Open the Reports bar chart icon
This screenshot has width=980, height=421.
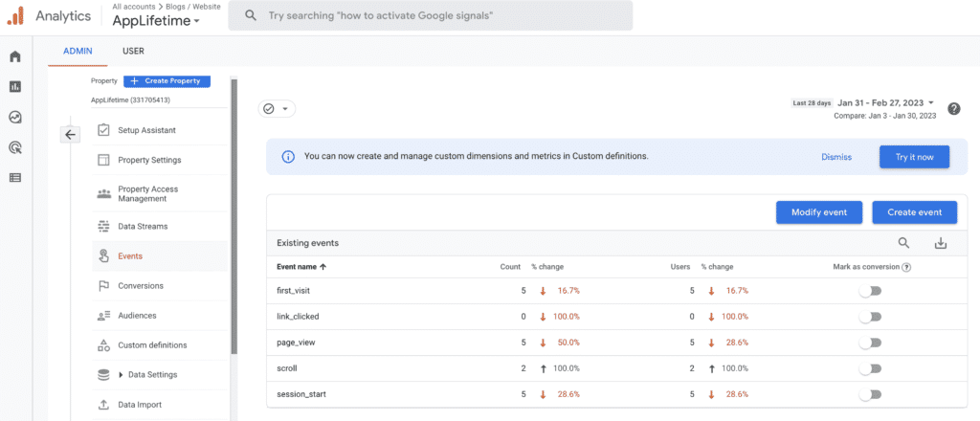(15, 87)
